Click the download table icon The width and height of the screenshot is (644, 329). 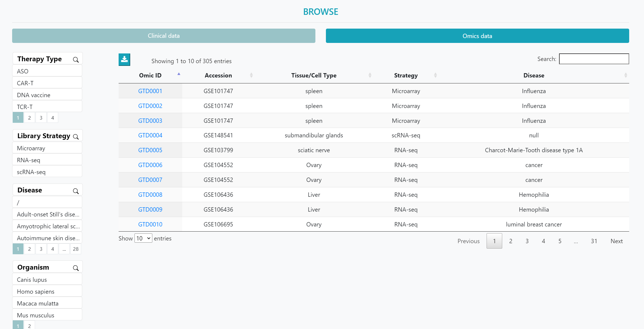[124, 60]
